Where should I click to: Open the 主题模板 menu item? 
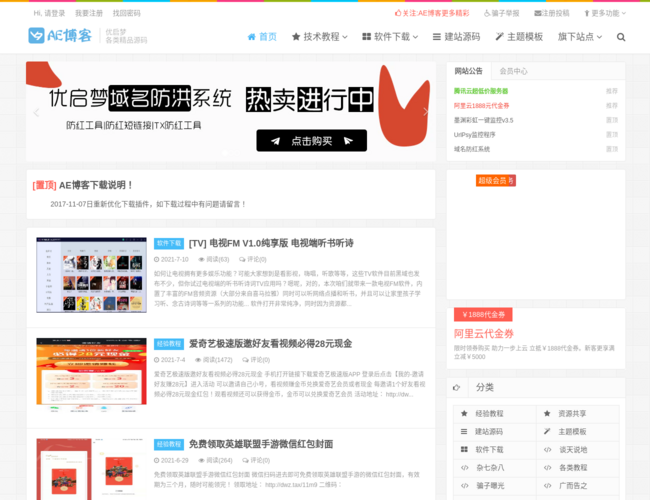(519, 37)
